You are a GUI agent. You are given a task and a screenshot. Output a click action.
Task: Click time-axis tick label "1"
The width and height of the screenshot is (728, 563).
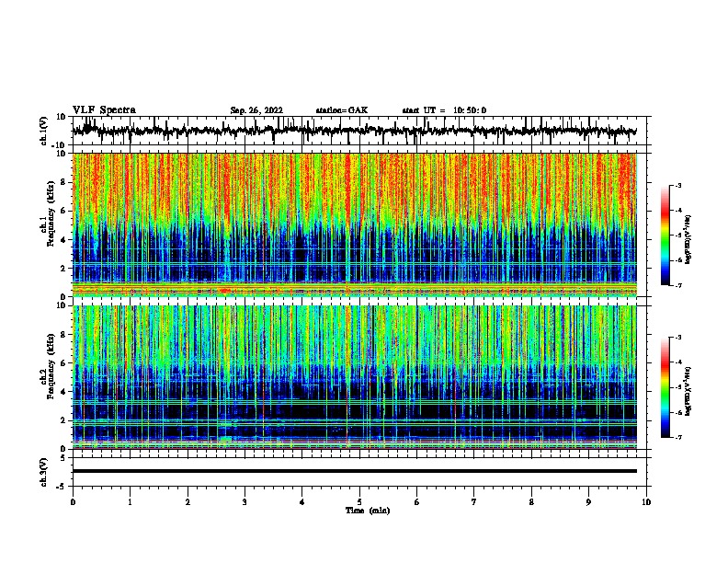[x=131, y=501]
